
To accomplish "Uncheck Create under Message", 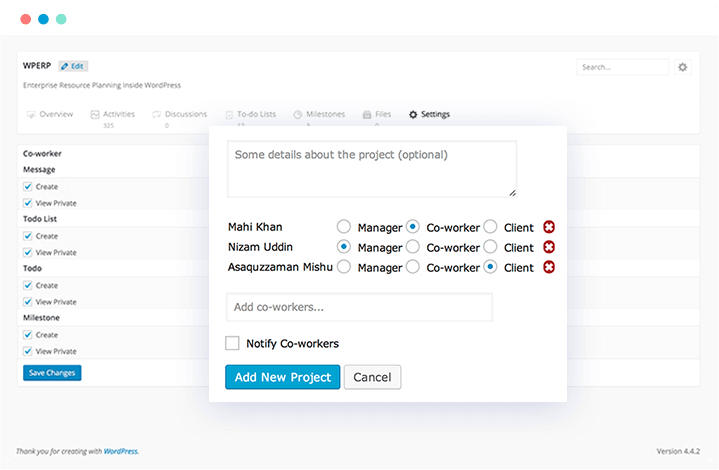I will click(28, 186).
